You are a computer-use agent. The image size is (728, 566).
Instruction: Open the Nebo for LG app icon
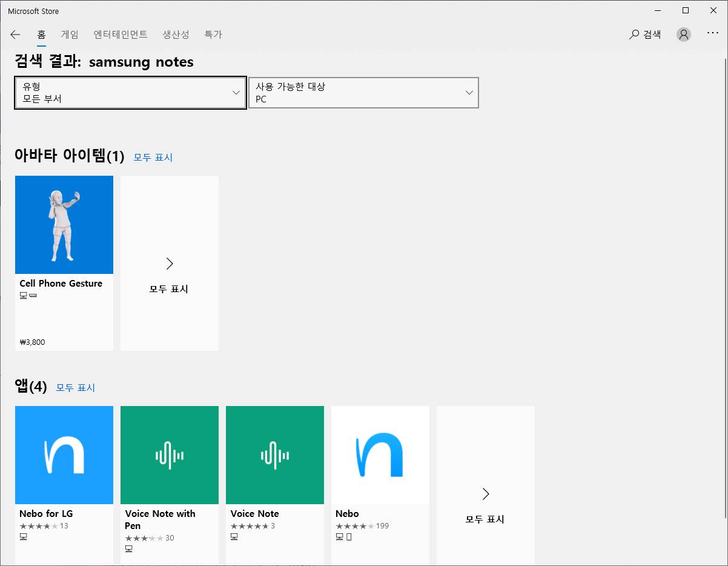[64, 455]
